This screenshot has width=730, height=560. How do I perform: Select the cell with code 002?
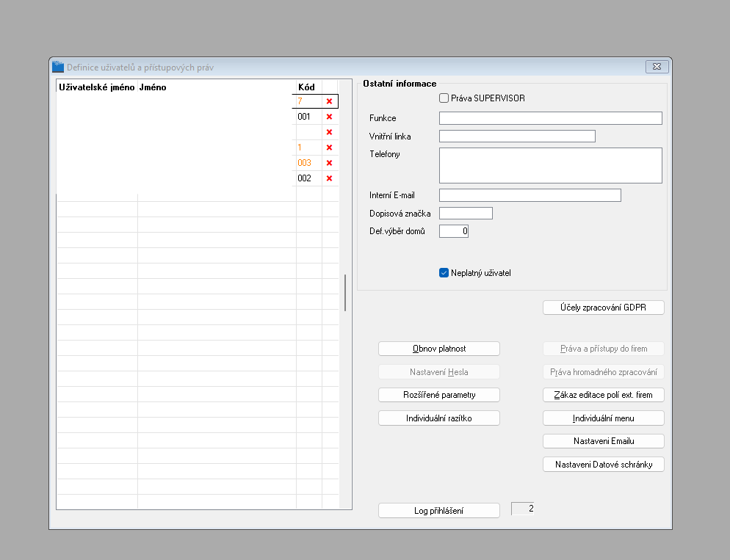(x=309, y=178)
